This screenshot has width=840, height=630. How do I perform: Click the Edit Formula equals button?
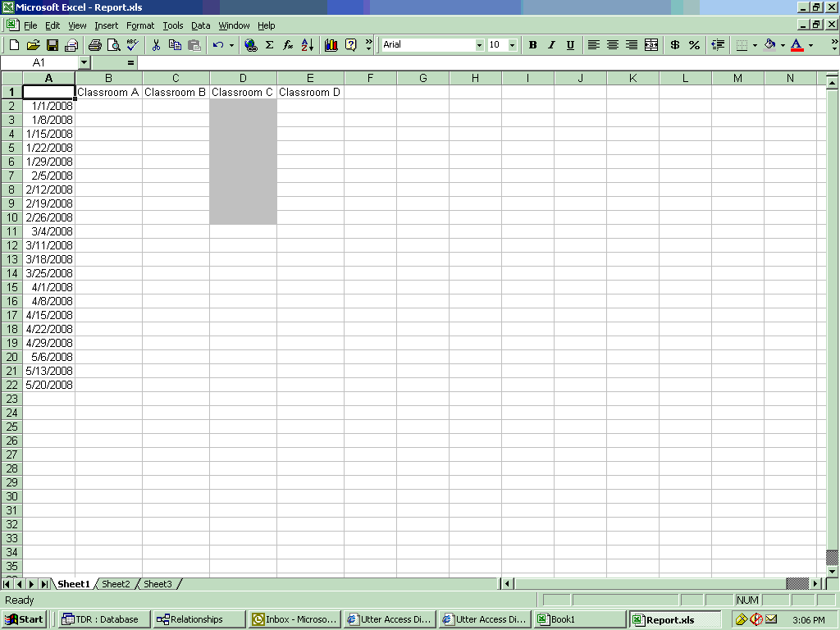pos(130,62)
